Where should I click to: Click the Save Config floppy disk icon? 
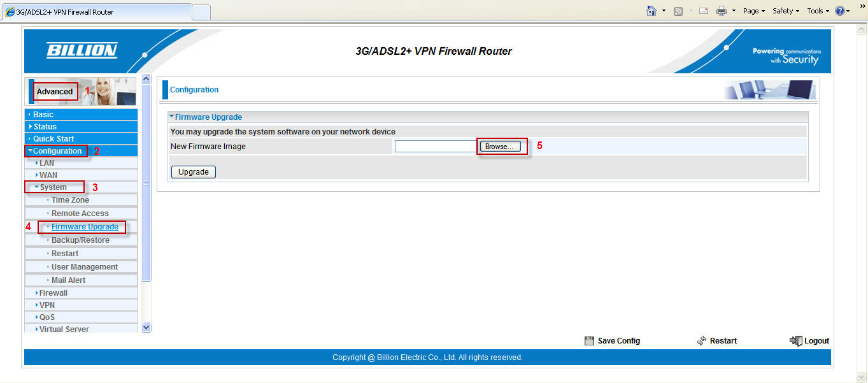pos(589,341)
